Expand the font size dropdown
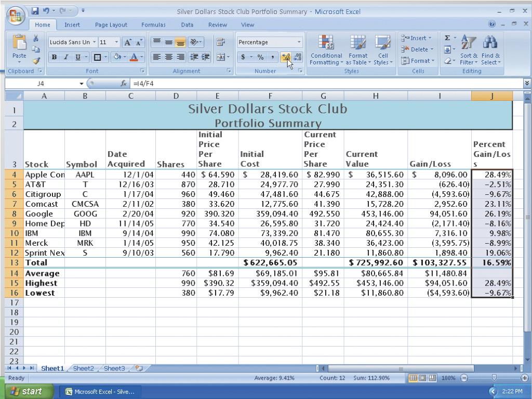This screenshot has width=532, height=399. coord(116,42)
